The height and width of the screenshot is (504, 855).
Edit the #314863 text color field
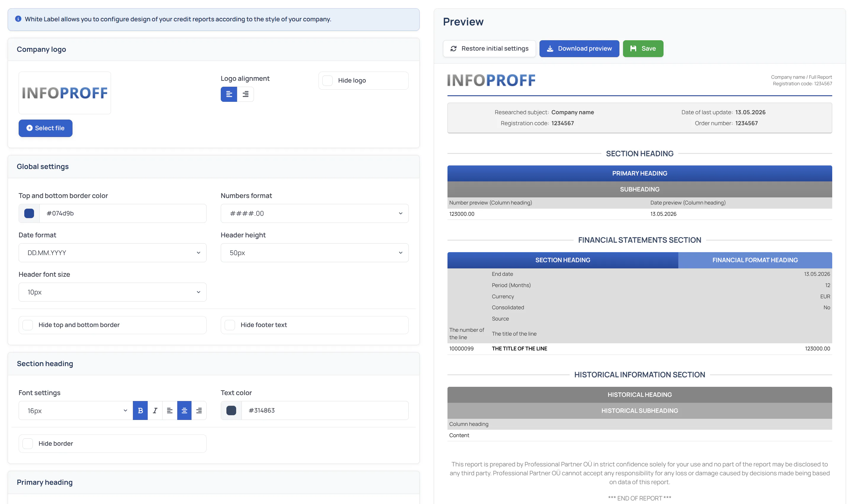pos(325,410)
